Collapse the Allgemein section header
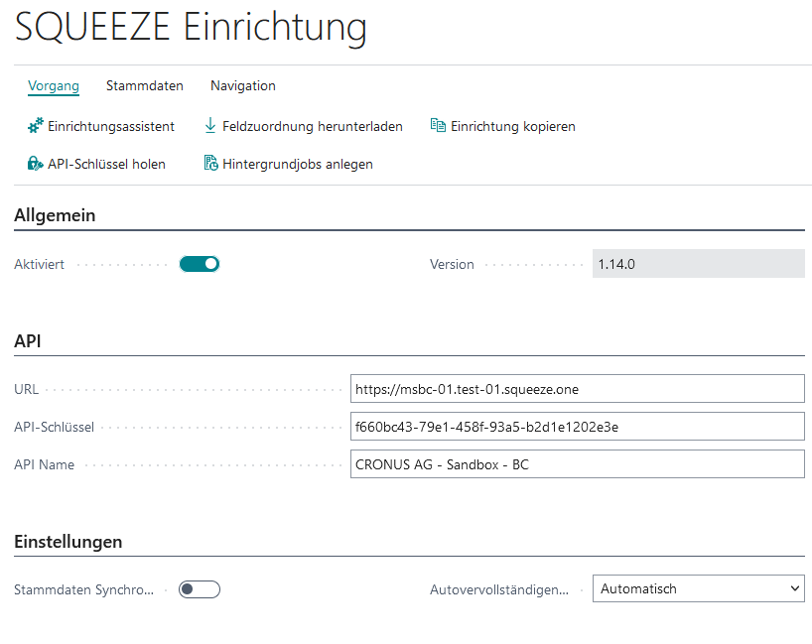Image resolution: width=812 pixels, height=644 pixels. tap(55, 215)
